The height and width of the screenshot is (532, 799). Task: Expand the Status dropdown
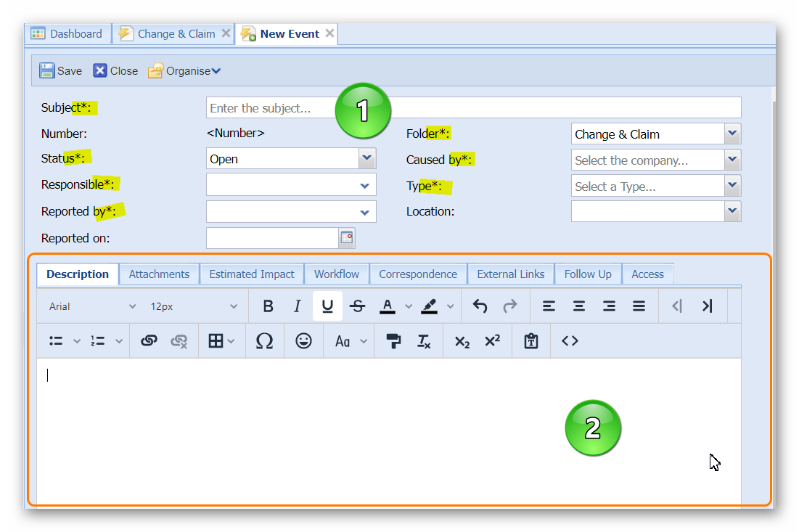click(367, 158)
